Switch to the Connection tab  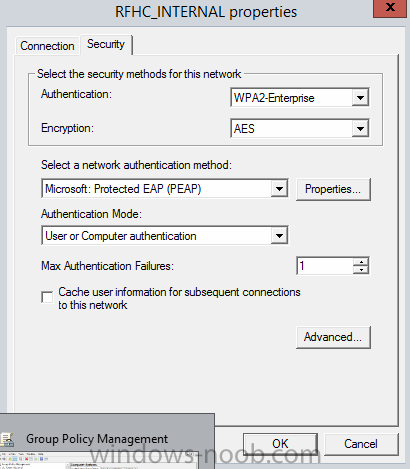click(x=47, y=46)
